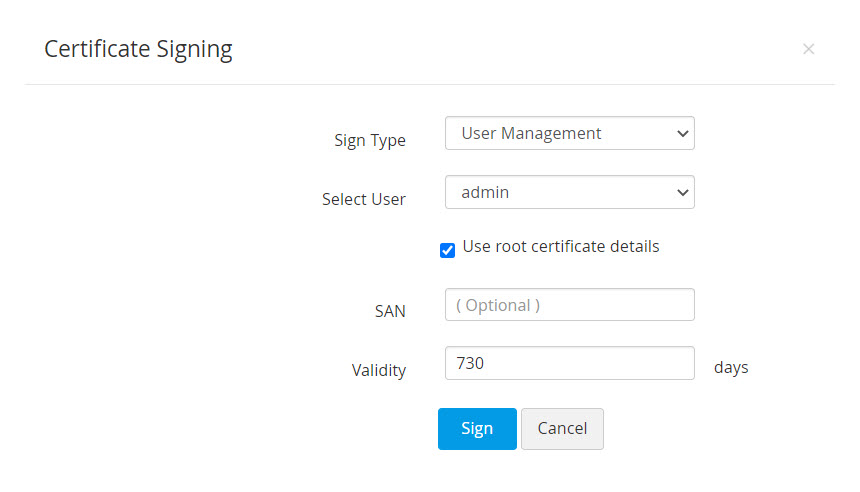860x492 pixels.
Task: Close the Certificate Signing dialog with the X
Action: [808, 49]
